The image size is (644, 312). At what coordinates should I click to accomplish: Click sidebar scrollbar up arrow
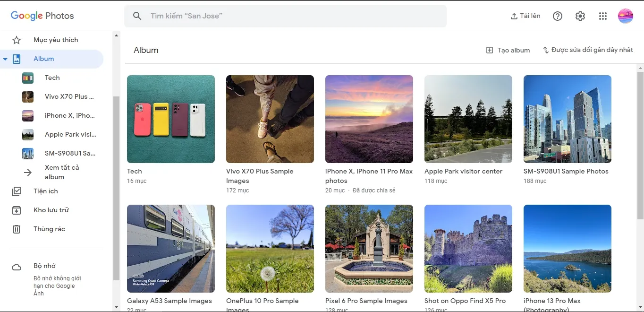coord(116,35)
